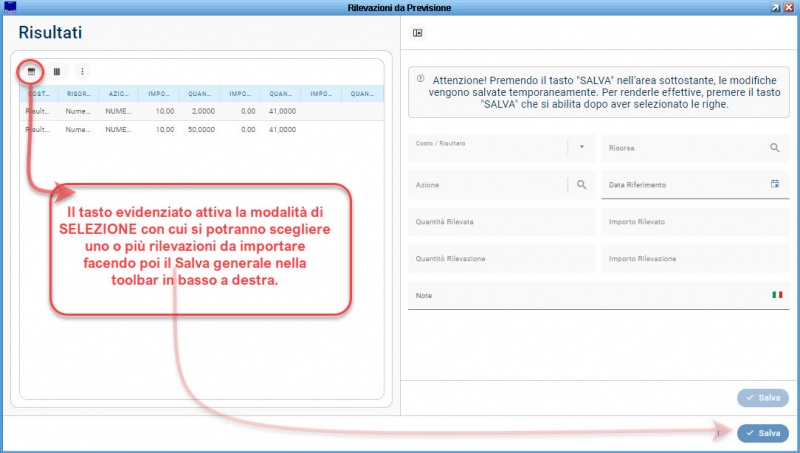Click the Azione search magnifier icon
800x453 pixels.
tap(581, 185)
